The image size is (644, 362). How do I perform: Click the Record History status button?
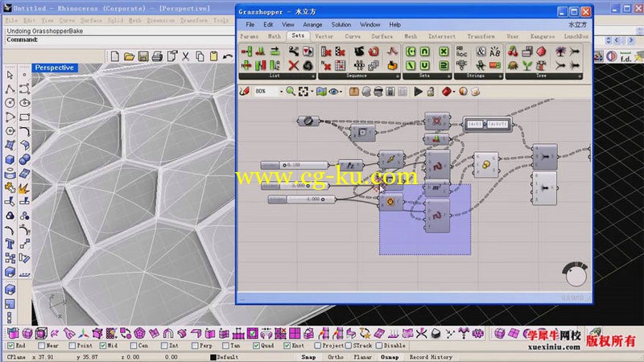point(431,357)
